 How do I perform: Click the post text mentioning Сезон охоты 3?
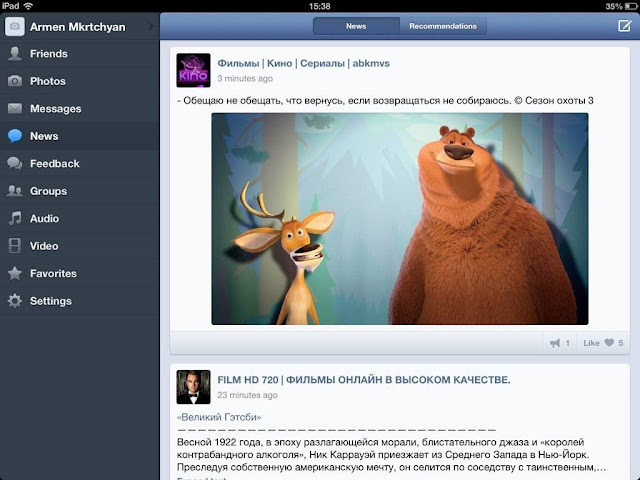(x=385, y=100)
